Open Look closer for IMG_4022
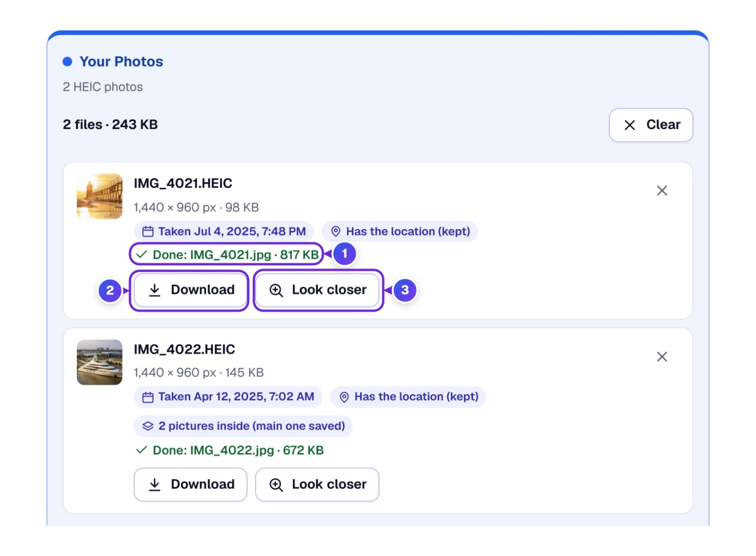Image resolution: width=756 pixels, height=556 pixels. coord(317,485)
